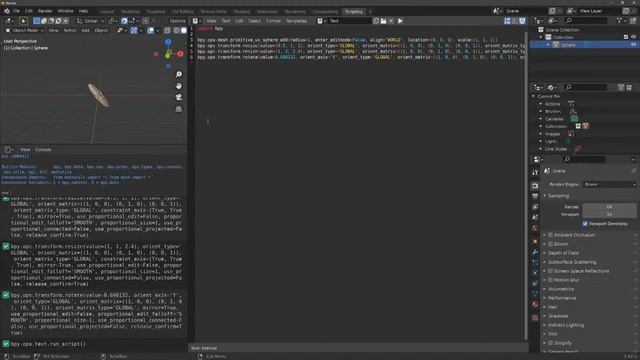
Task: Enable Motion Blur checkbox
Action: point(550,280)
